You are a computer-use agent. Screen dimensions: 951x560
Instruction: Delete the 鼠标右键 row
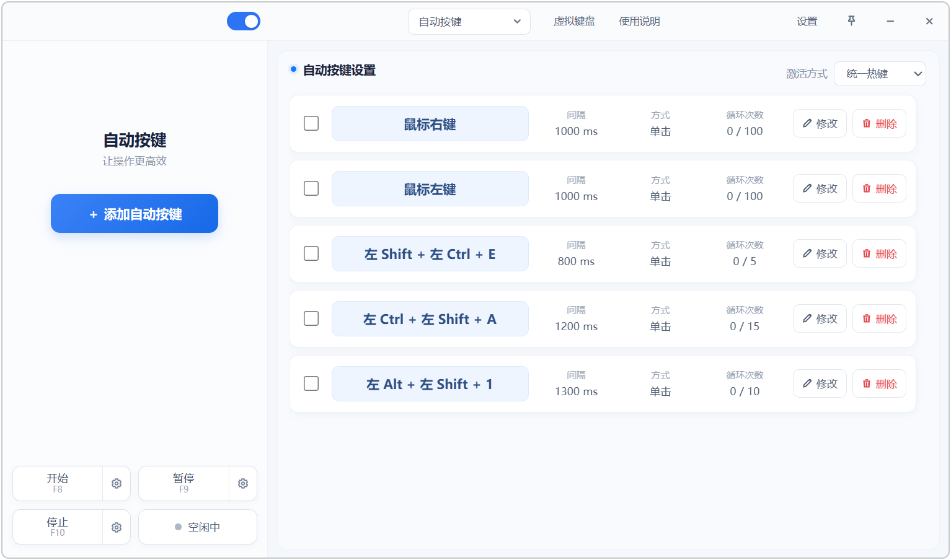[x=879, y=124]
